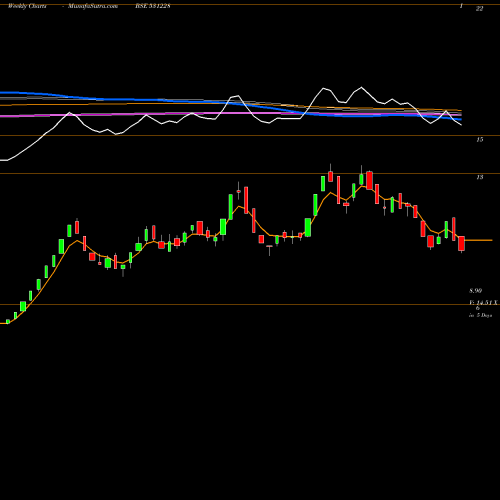Click the 'MunafaSutra.com' header text
This screenshot has height=500, width=500.
click(93, 6)
